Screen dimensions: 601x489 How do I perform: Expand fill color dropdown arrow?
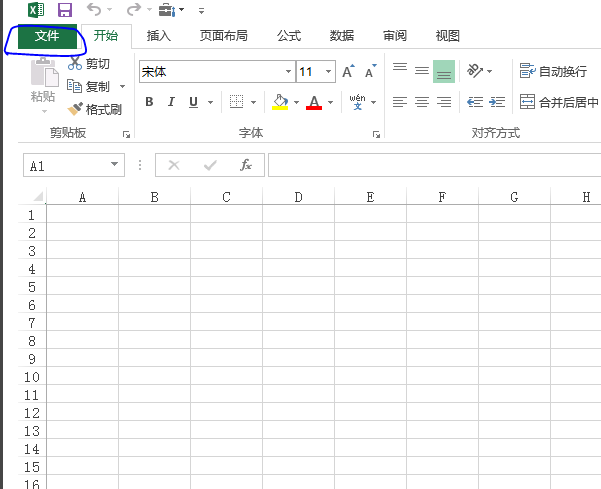pos(296,102)
